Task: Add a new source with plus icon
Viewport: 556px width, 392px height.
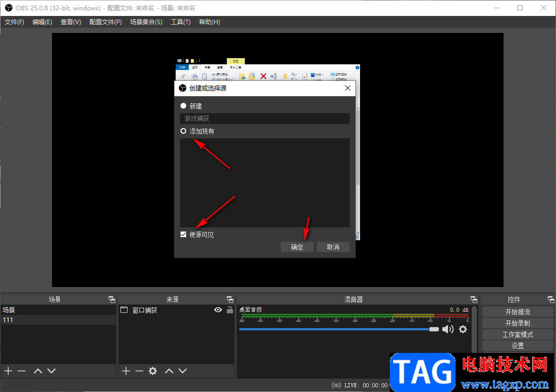Action: (x=126, y=371)
